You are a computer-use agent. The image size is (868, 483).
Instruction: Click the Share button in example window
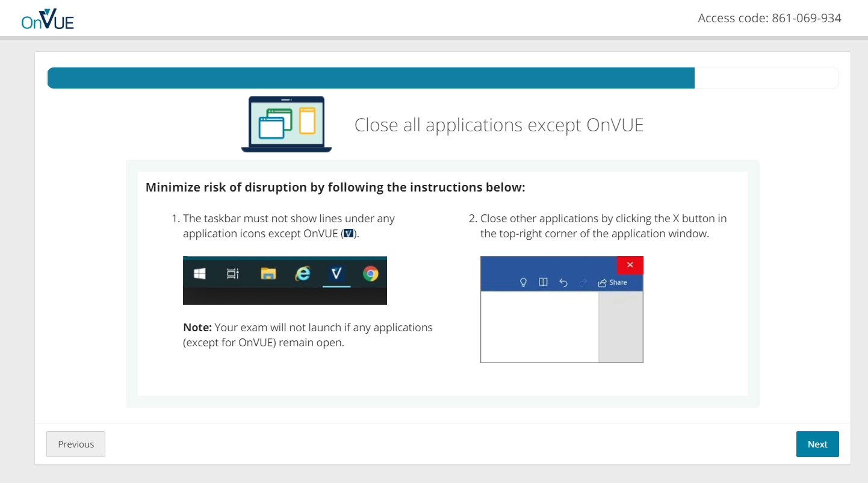613,282
